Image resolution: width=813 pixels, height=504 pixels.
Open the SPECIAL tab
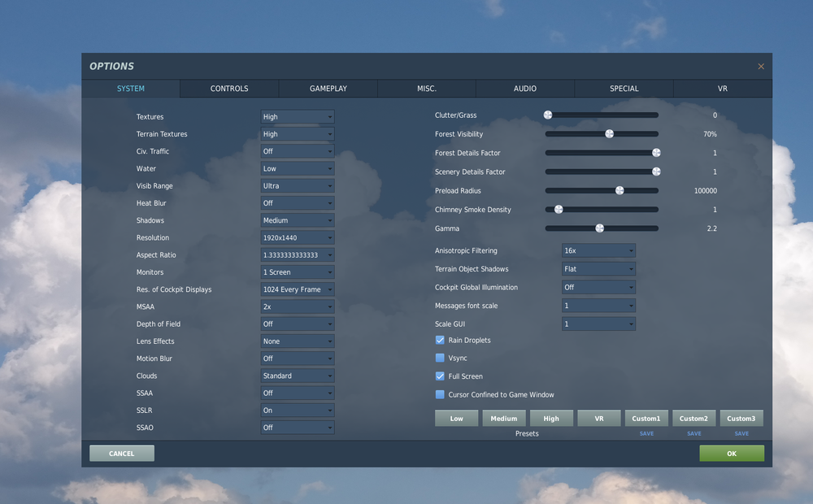pos(624,89)
